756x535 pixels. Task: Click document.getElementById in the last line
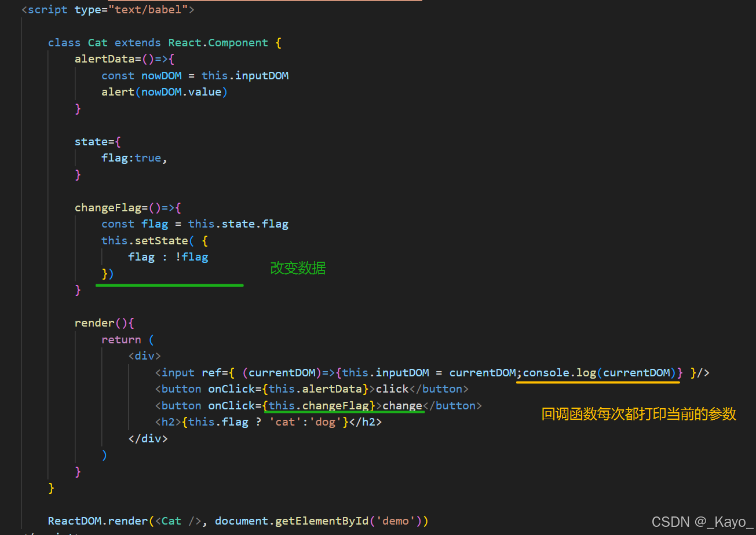292,521
